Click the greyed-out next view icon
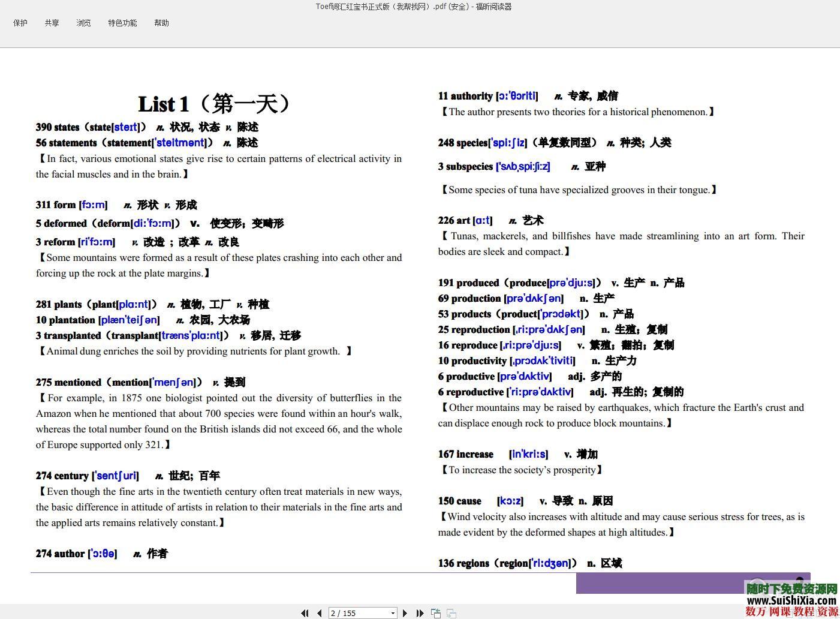This screenshot has height=619, width=840. click(451, 613)
